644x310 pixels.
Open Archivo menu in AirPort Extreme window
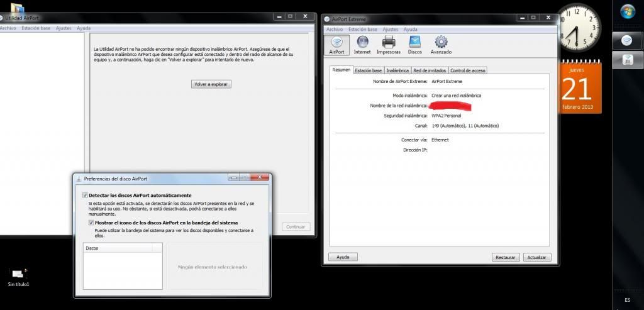pos(335,30)
